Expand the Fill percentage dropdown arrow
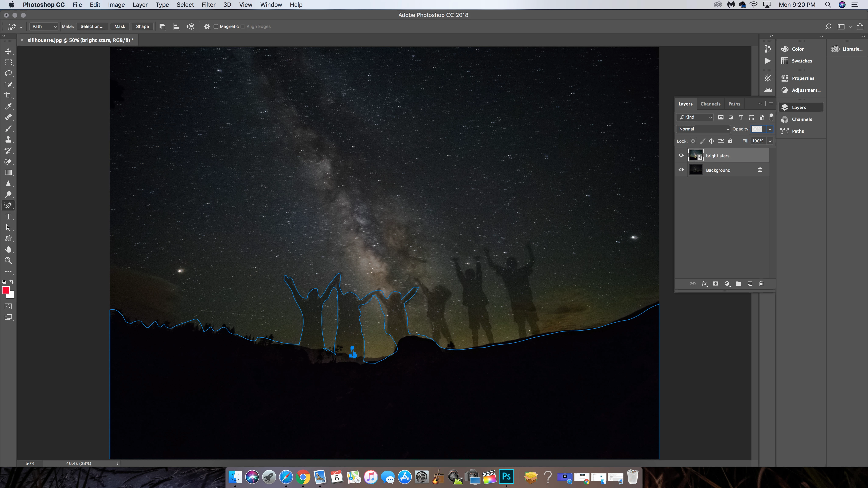 (x=770, y=141)
